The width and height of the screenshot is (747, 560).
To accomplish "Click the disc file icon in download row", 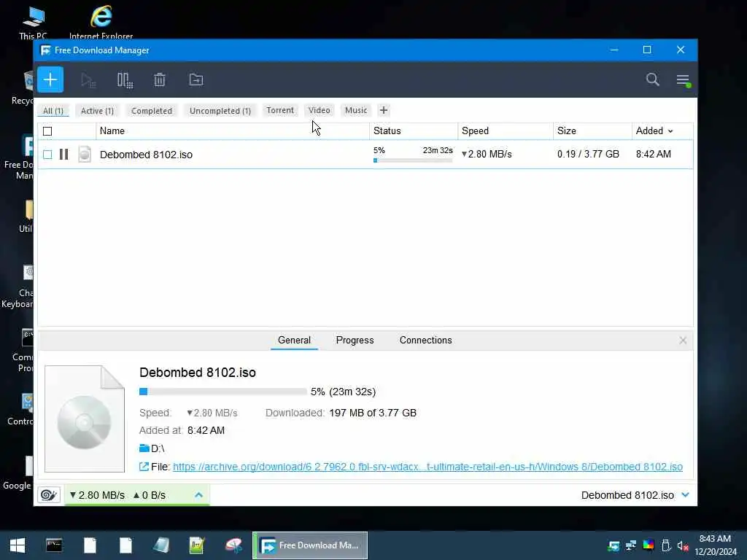I will 85,155.
